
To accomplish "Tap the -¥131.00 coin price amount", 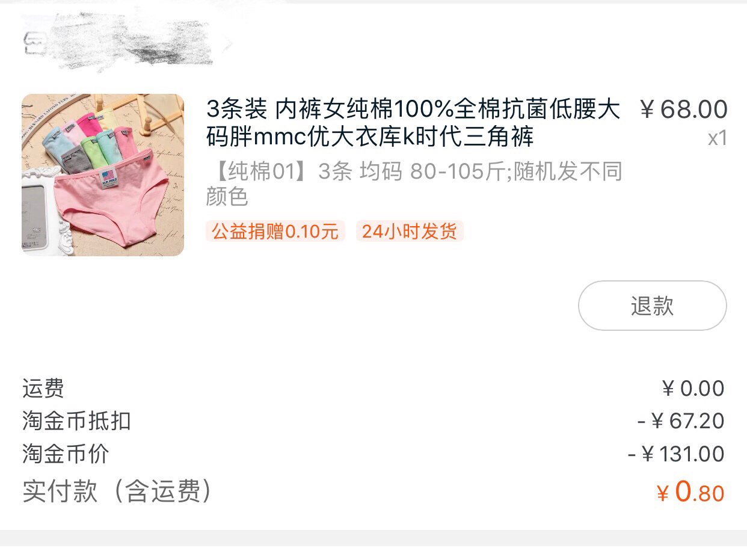I will click(676, 454).
